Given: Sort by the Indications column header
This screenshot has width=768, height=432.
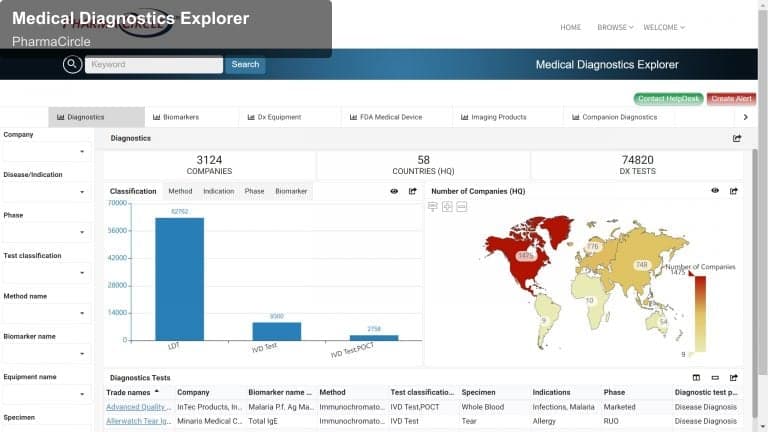Looking at the screenshot, I should click(551, 392).
